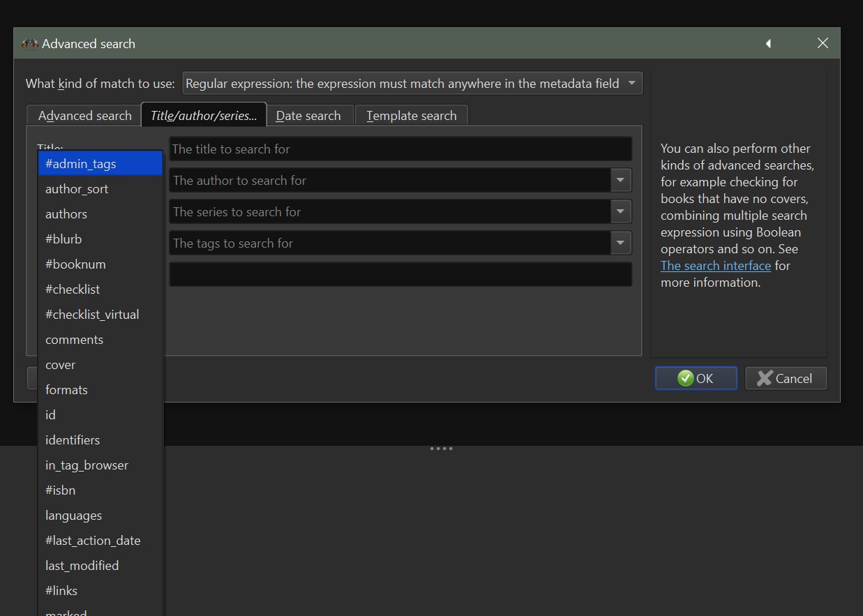The image size is (863, 616).
Task: Select the id entry
Action: tap(100, 415)
